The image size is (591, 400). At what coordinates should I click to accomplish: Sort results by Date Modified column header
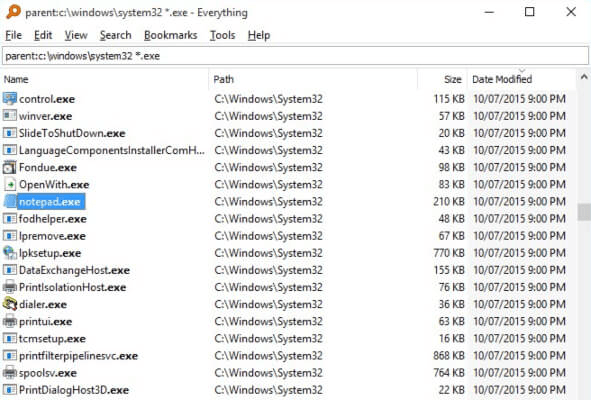pyautogui.click(x=522, y=79)
